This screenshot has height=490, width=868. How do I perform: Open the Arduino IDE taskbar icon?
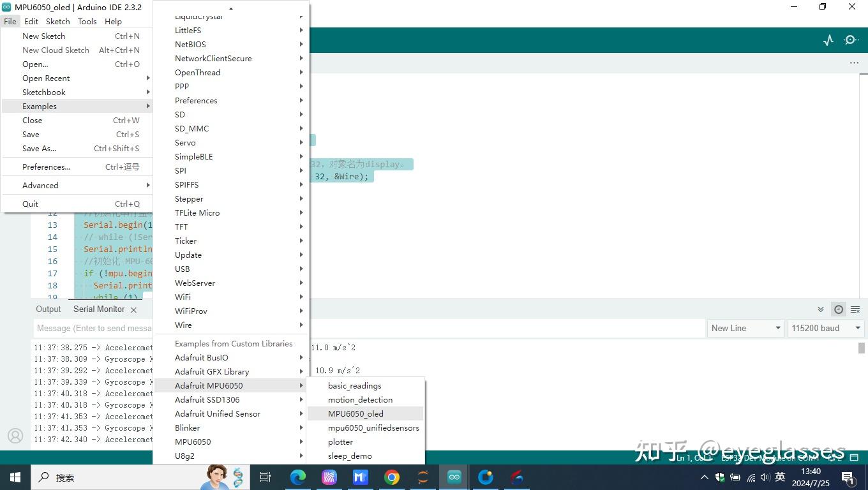[x=454, y=477]
